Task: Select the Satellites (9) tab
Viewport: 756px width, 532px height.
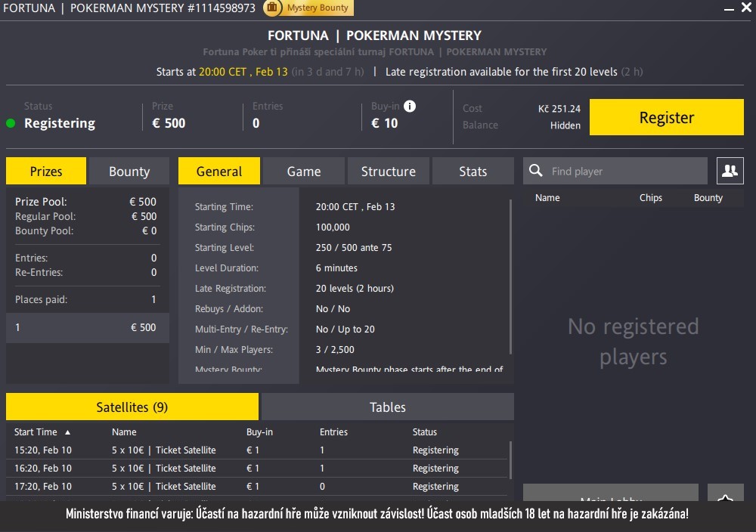Action: point(132,407)
